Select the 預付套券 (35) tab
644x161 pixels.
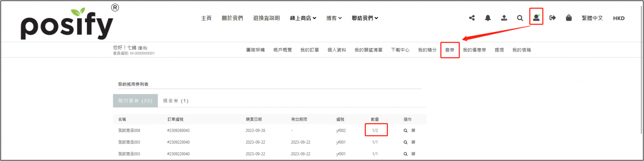135,101
